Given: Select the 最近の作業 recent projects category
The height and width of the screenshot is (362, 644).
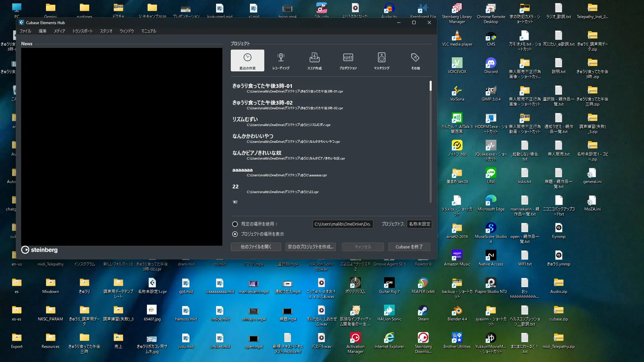Looking at the screenshot, I should [x=247, y=61].
